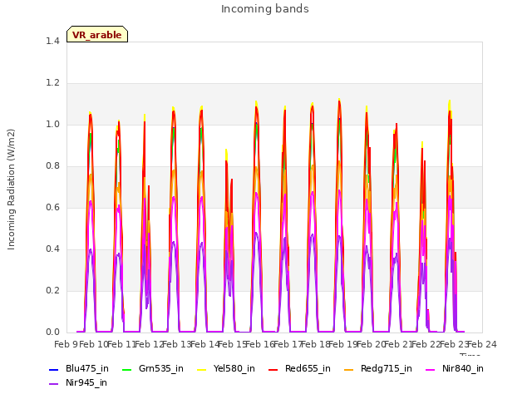Click the Feb 24 x-axis date label
The width and height of the screenshot is (532, 399).
(482, 344)
